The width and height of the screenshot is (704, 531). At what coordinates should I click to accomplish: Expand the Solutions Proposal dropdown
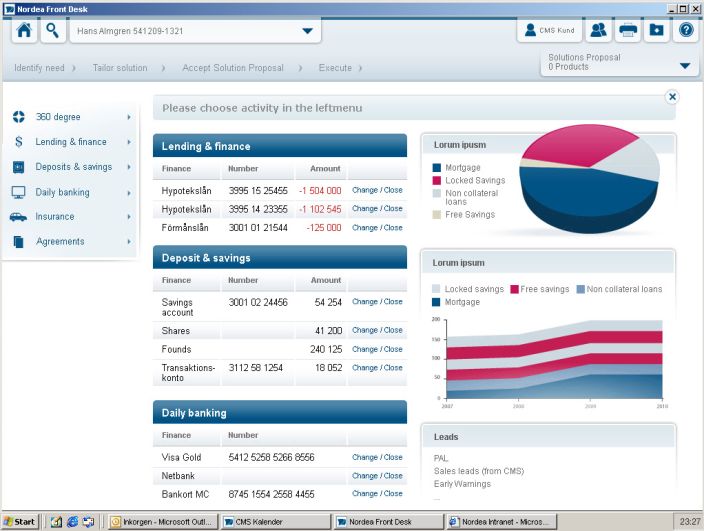685,66
